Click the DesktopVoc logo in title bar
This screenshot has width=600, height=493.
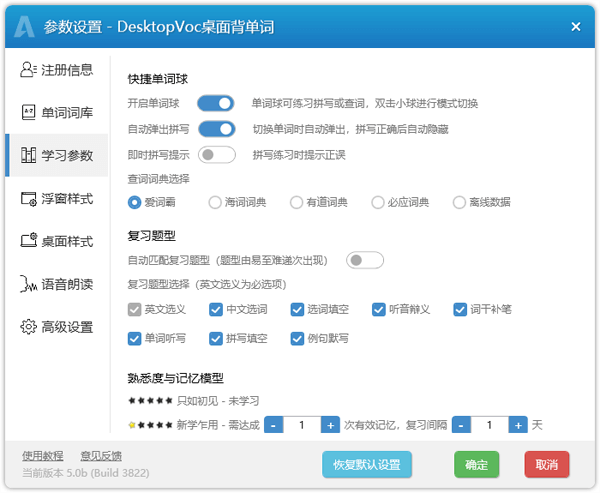tap(24, 27)
